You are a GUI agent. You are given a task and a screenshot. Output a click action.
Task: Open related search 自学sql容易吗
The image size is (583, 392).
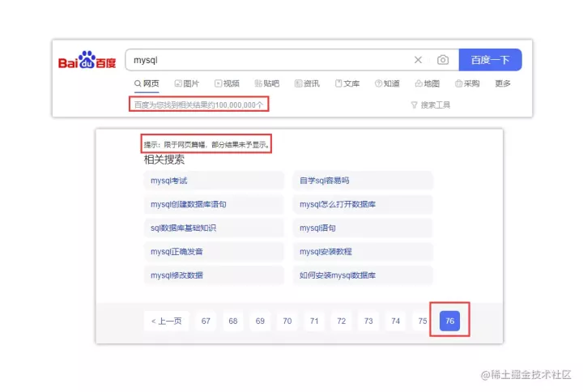(x=363, y=181)
